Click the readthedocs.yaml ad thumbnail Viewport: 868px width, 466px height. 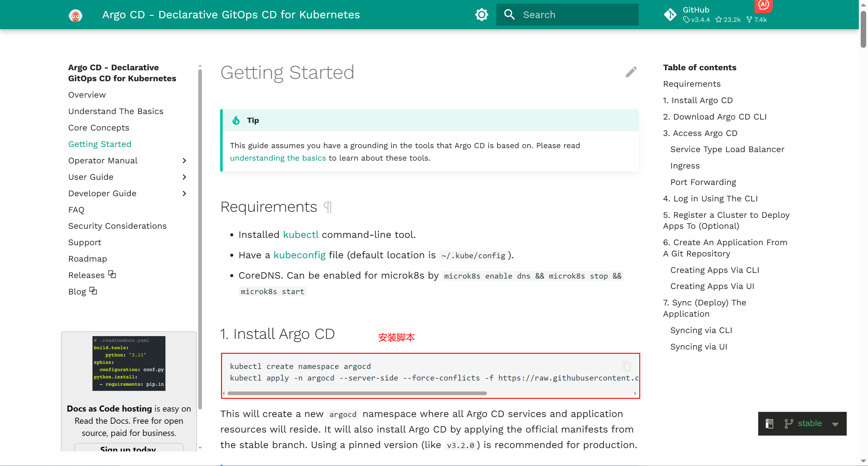(x=129, y=363)
